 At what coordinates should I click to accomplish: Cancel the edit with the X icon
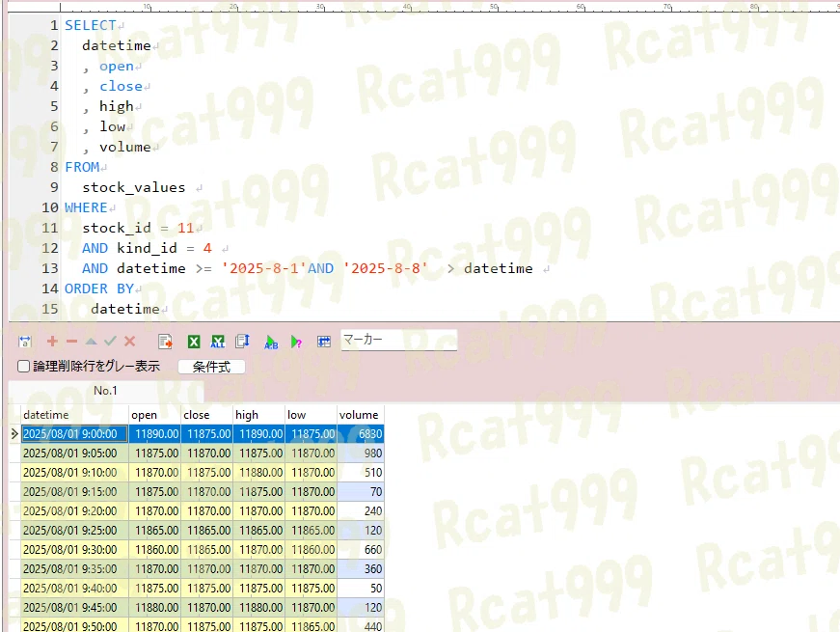[129, 341]
